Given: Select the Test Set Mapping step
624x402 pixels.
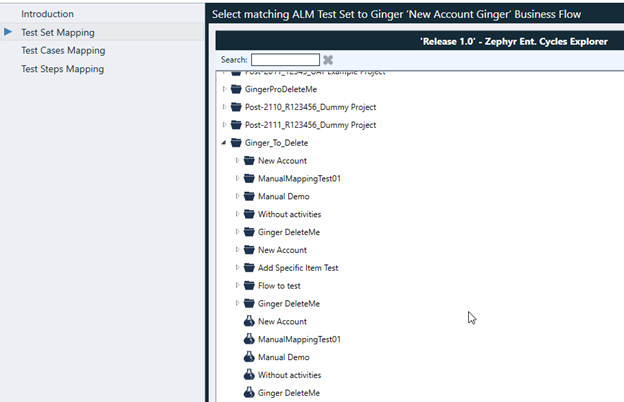Looking at the screenshot, I should coord(57,32).
